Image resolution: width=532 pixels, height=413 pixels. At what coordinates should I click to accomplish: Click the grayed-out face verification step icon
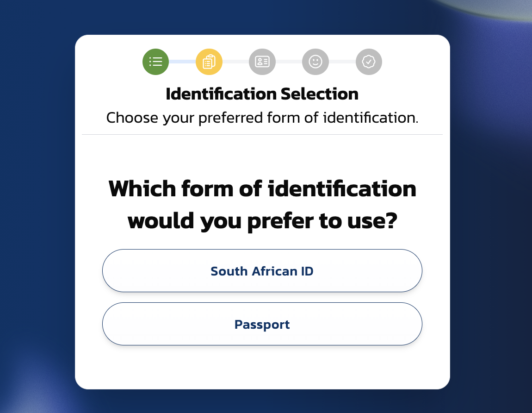point(315,62)
